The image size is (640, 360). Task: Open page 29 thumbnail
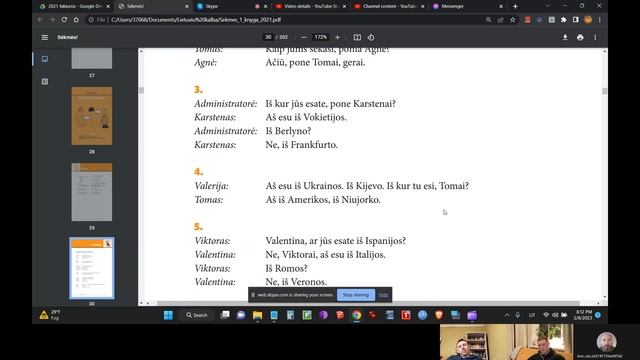(92, 192)
